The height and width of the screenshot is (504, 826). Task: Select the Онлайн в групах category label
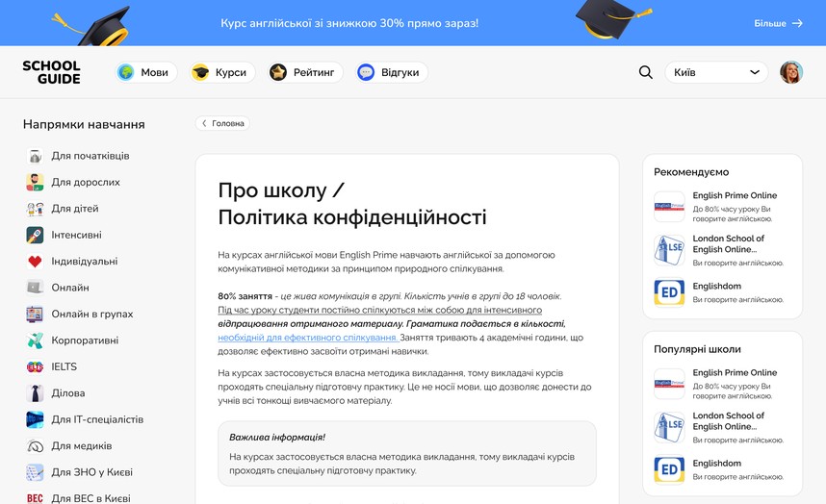pos(92,314)
